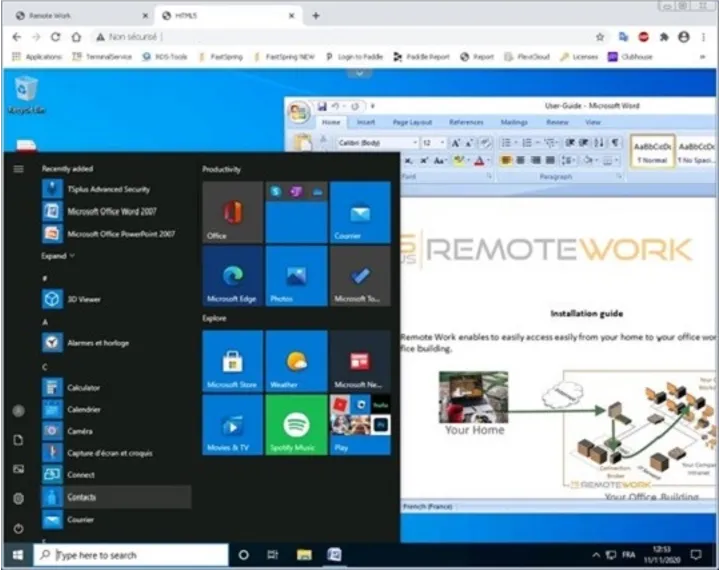The height and width of the screenshot is (570, 720).
Task: Open TSplus Advanced Security from recently added
Action: click(116, 189)
